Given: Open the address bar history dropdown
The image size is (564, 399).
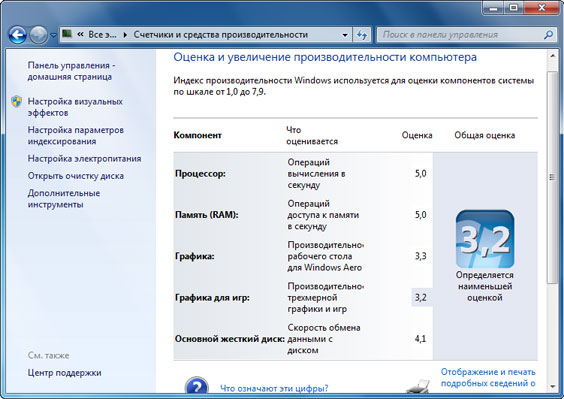Looking at the screenshot, I should pos(345,35).
